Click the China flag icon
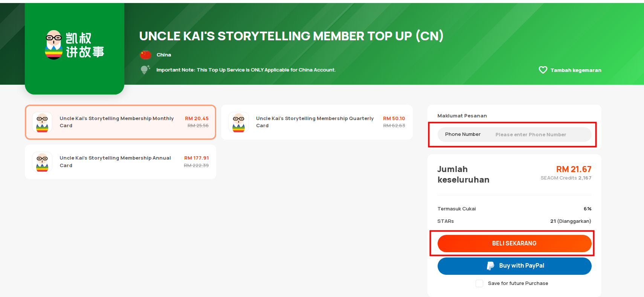This screenshot has width=644, height=297. click(145, 55)
